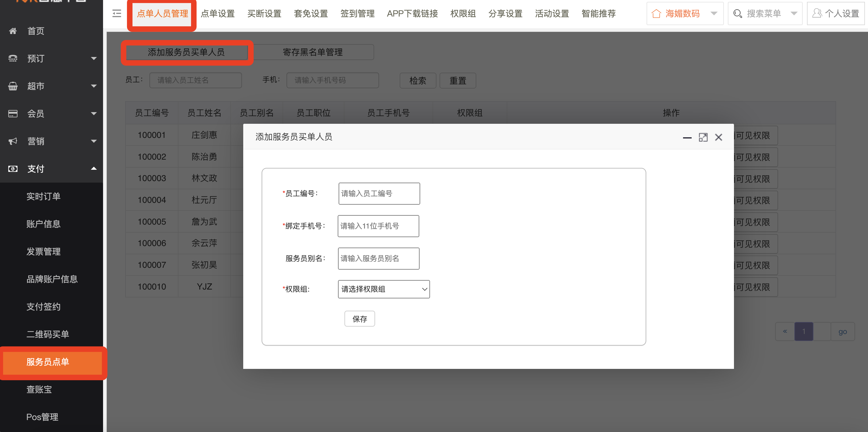
Task: Click the telephone icon beside 预订
Action: click(x=13, y=59)
